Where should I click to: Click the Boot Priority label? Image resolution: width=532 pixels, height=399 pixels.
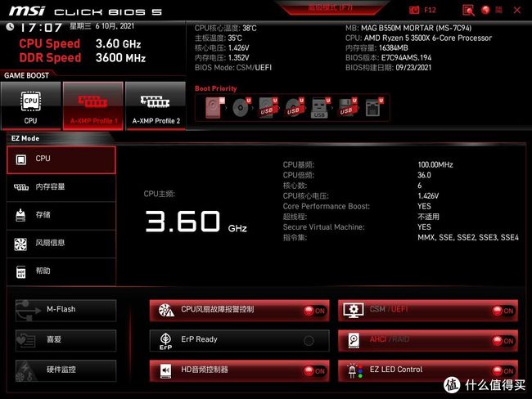pyautogui.click(x=216, y=88)
